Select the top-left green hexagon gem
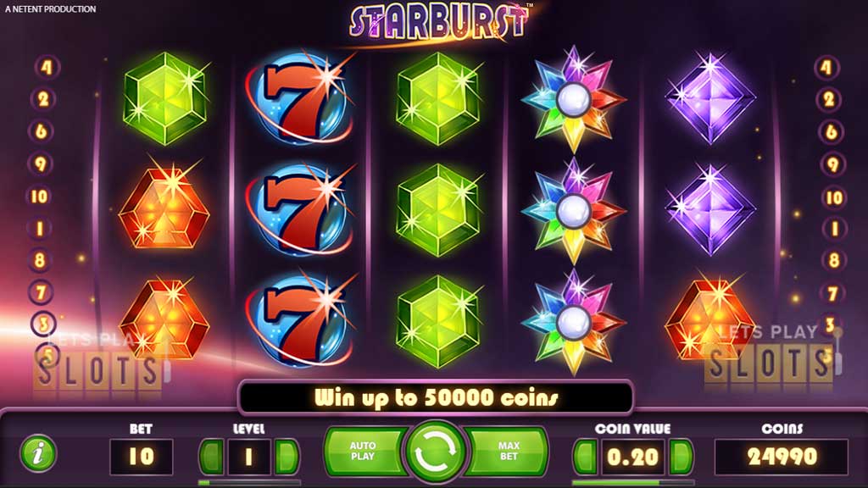This screenshot has width=868, height=488. (164, 98)
